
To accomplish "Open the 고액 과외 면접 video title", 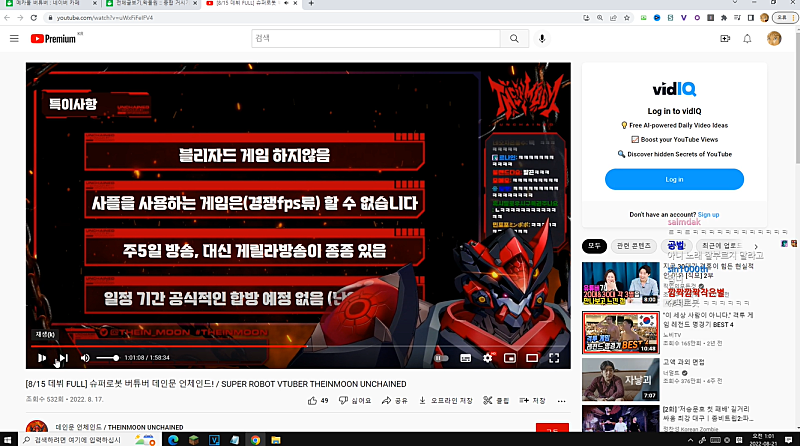I will 684,362.
